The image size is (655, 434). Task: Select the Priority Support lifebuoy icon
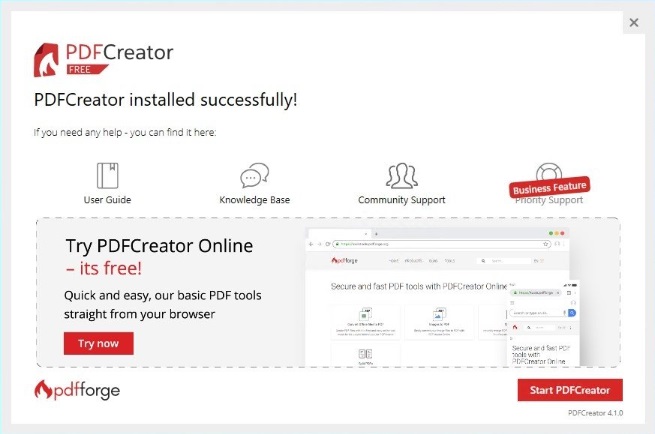pyautogui.click(x=547, y=170)
